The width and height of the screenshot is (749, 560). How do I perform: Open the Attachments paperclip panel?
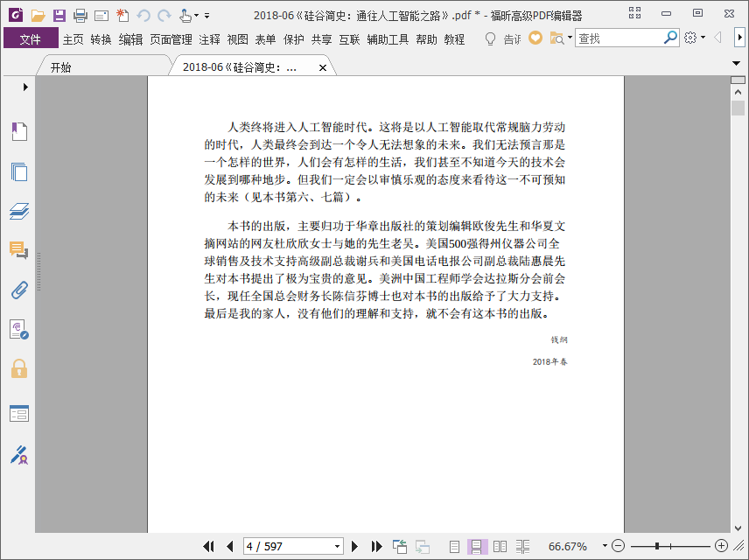point(19,290)
